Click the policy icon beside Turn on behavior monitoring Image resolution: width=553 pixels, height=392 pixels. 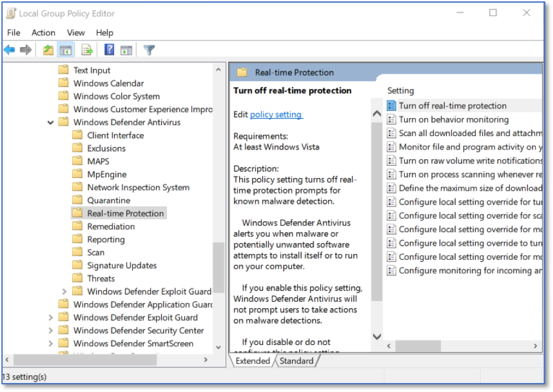pos(391,120)
